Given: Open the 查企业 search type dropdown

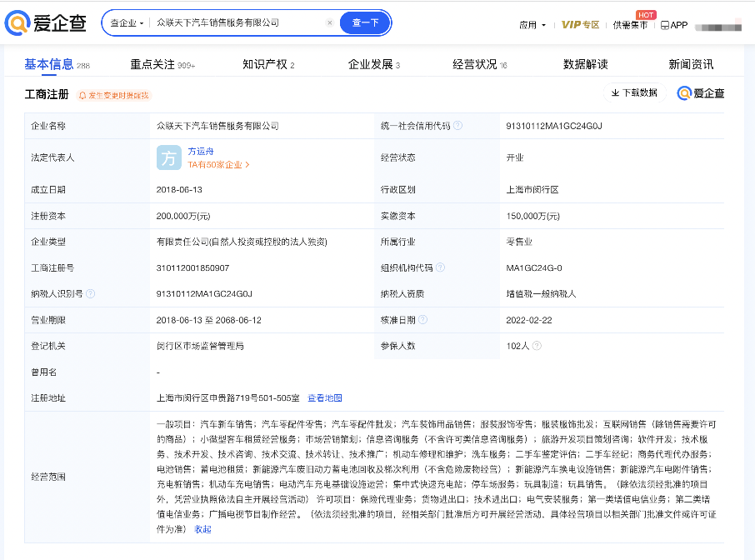Looking at the screenshot, I should coord(127,22).
